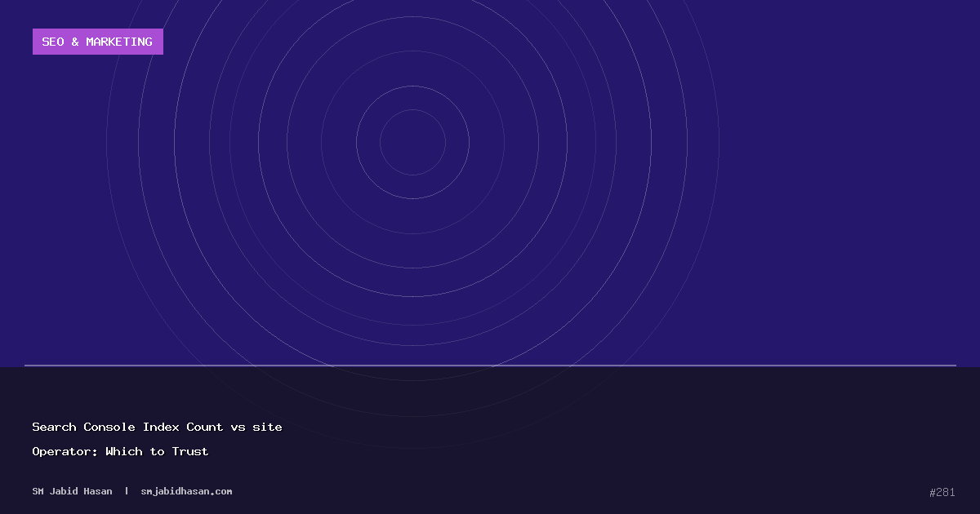Click the word MARKETING in the badge
The width and height of the screenshot is (980, 514).
(x=119, y=42)
